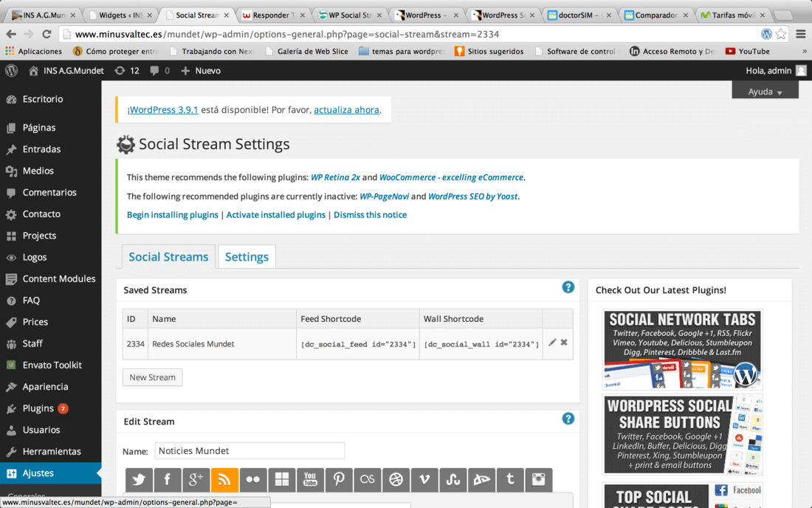Viewport: 812px width, 508px height.
Task: Click the New Stream button
Action: coord(152,377)
